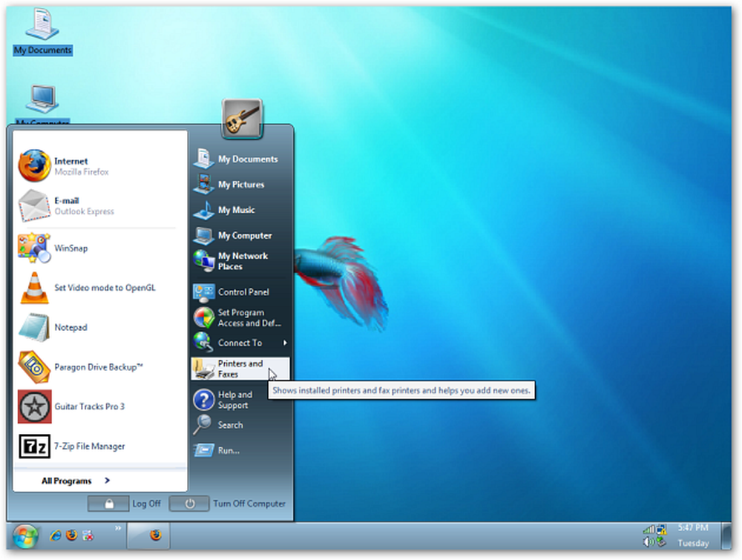This screenshot has height=560, width=742.
Task: Open Help and Support
Action: coord(240,400)
